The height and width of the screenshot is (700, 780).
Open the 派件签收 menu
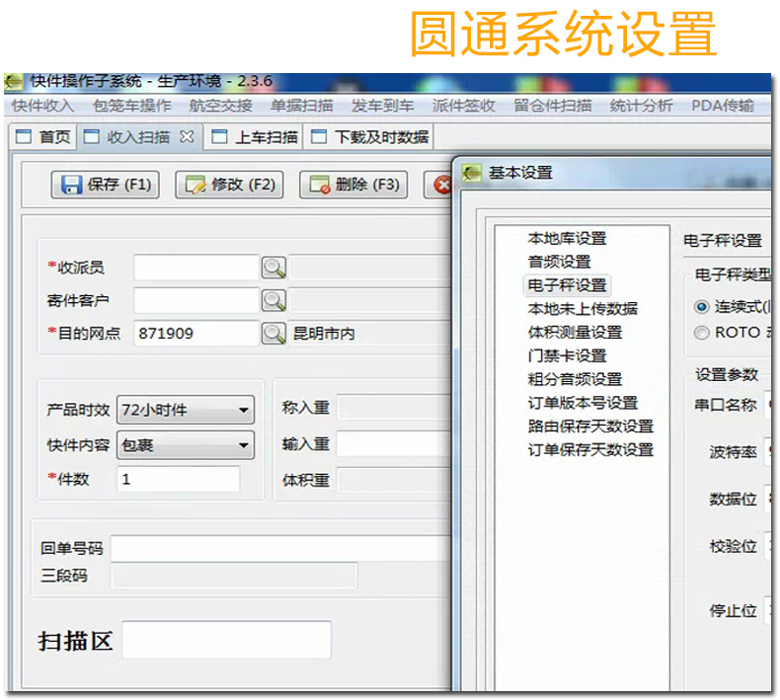[x=463, y=106]
